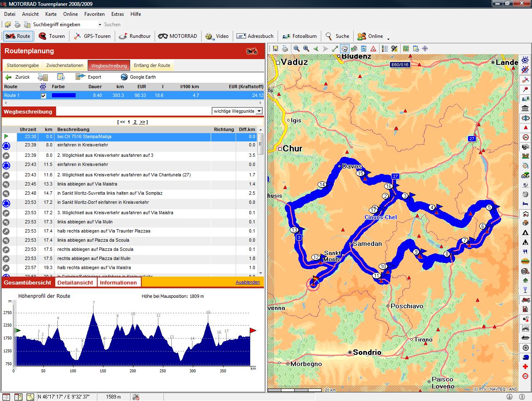Zoom out on the map with magnifier
The height and width of the screenshot is (401, 532).
pyautogui.click(x=296, y=49)
